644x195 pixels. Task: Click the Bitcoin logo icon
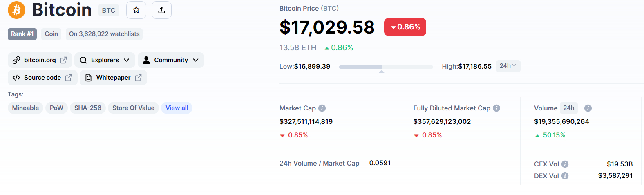(16, 10)
